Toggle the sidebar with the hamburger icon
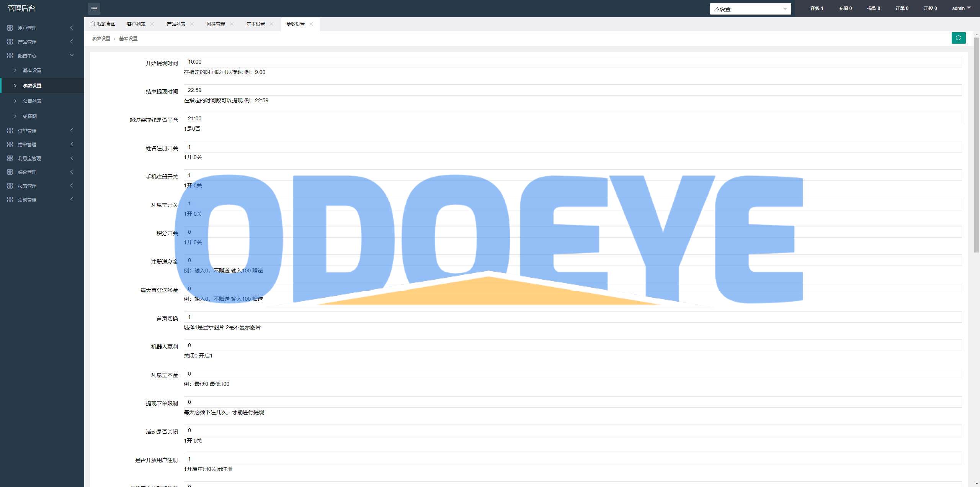 (x=94, y=8)
